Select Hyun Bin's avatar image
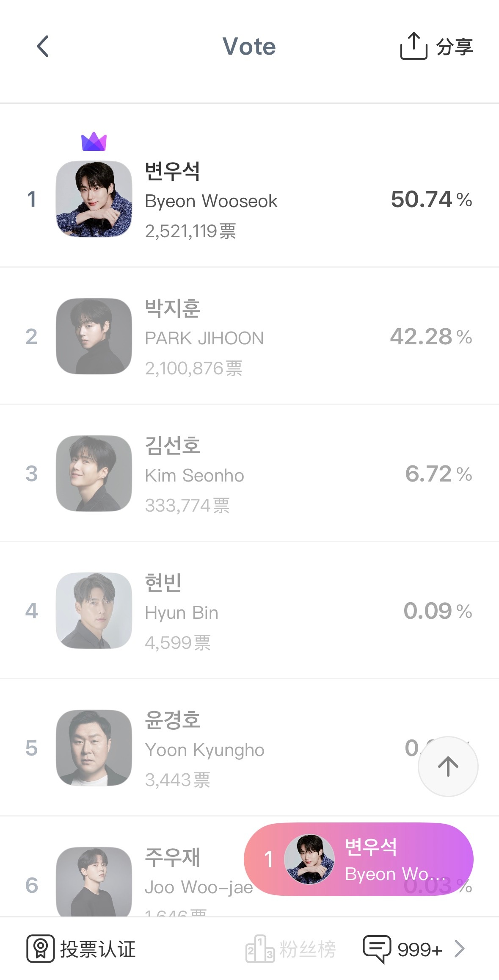 (x=94, y=610)
